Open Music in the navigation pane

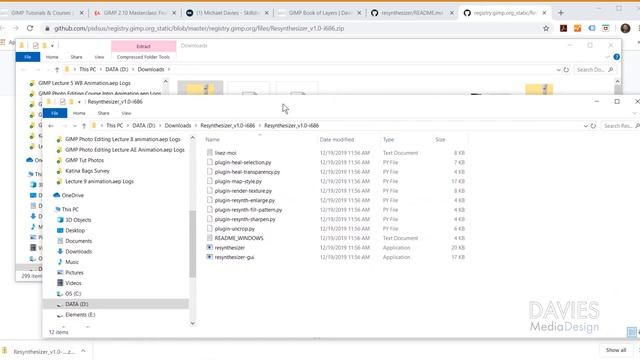click(x=72, y=262)
